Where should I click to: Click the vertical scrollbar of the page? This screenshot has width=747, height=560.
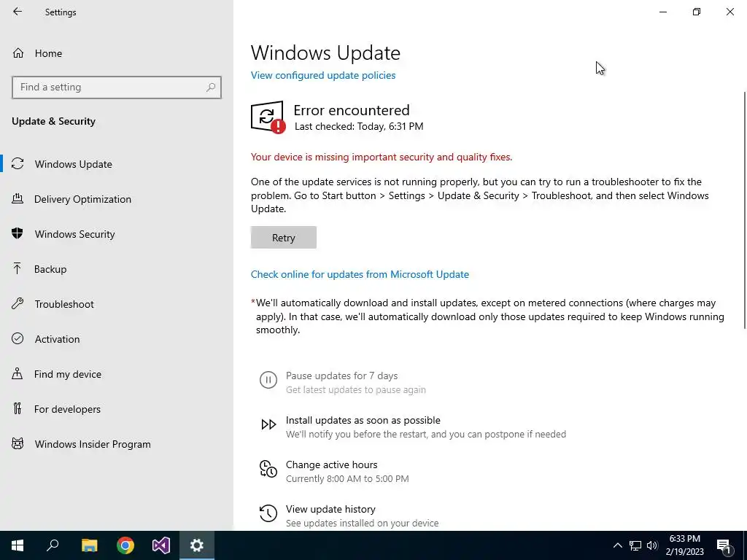pos(745,209)
